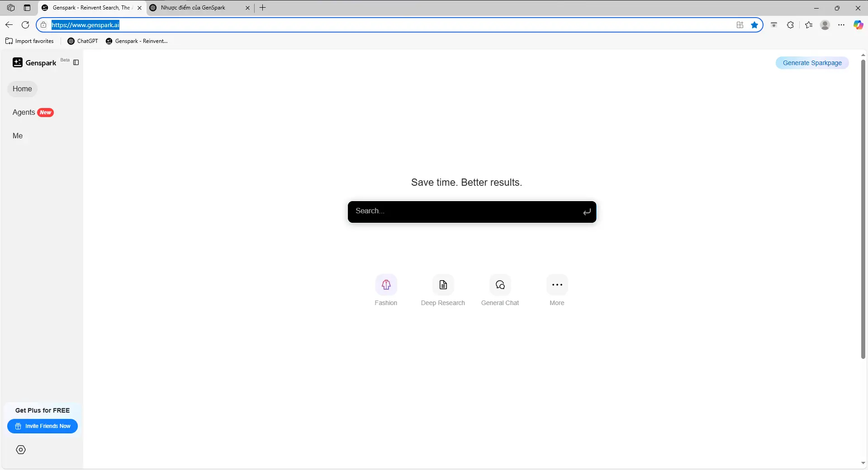Click scrollbar down arrow

[863, 463]
